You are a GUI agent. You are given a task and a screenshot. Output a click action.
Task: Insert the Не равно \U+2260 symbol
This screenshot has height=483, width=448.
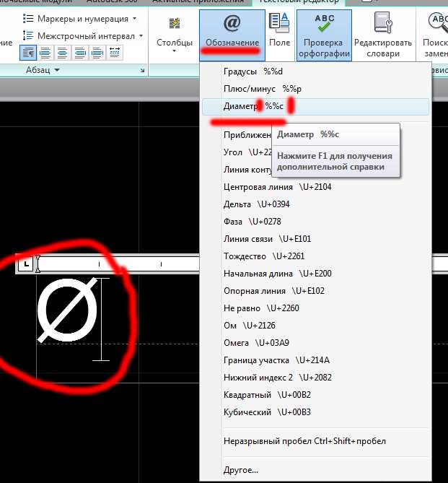coord(315,308)
